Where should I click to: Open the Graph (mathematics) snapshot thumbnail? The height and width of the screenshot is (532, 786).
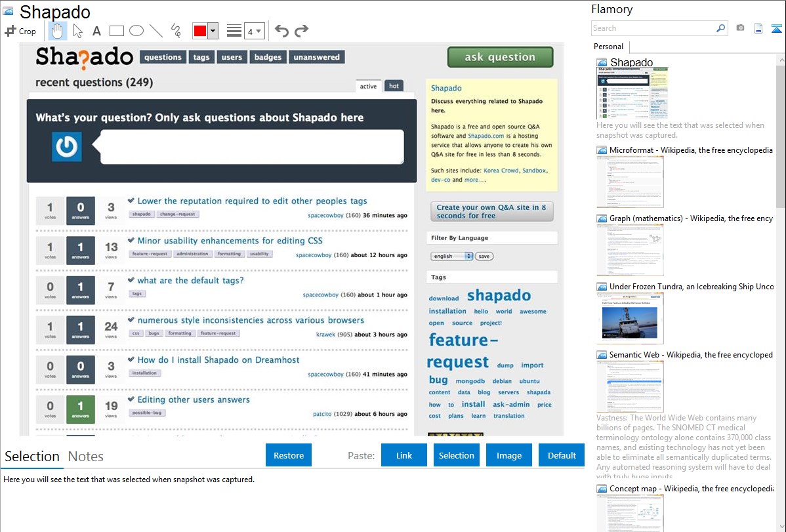(630, 250)
